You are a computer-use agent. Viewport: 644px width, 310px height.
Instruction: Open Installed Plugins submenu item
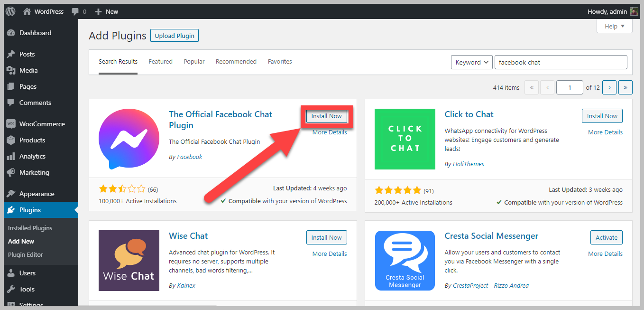(30, 228)
